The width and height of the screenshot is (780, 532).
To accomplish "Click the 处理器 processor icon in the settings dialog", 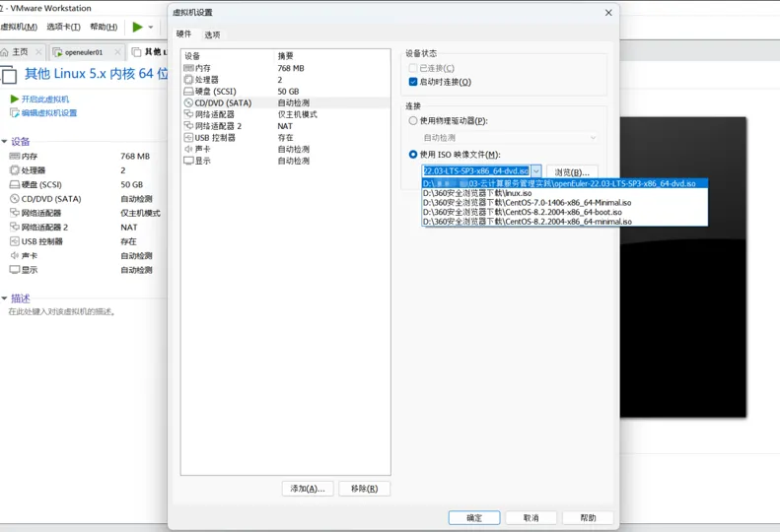I will click(x=188, y=80).
